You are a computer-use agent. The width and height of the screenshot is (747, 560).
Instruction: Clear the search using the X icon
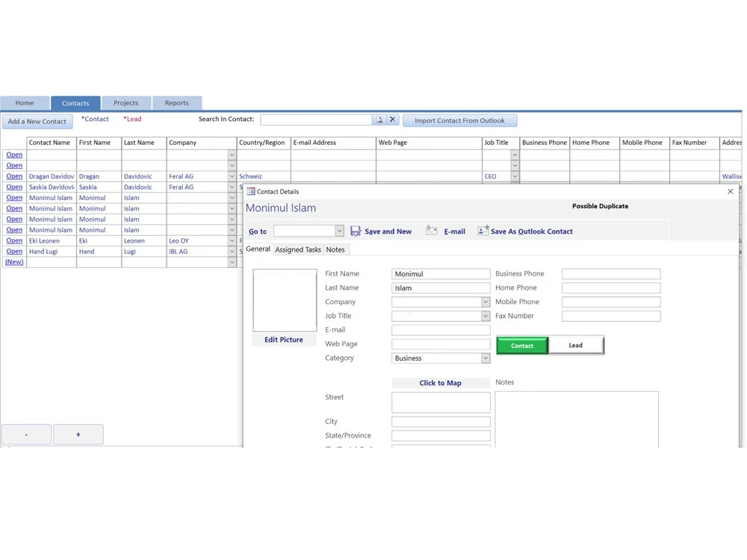coord(392,119)
